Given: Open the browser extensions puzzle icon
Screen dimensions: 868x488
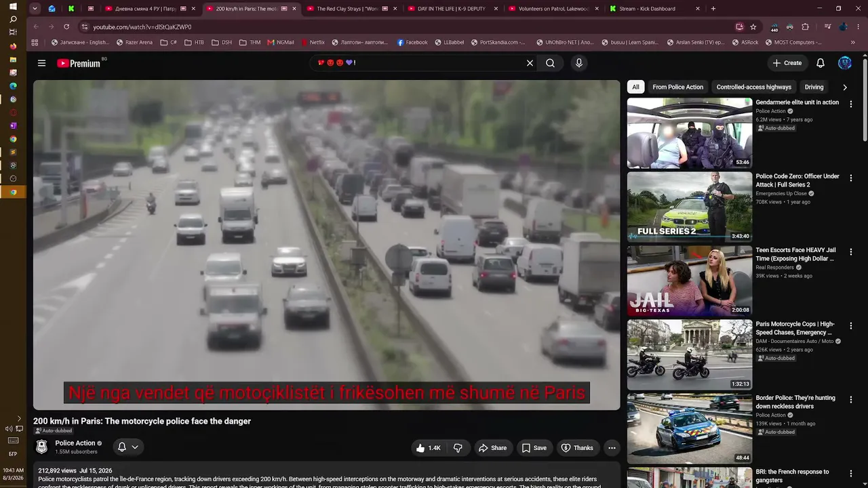Looking at the screenshot, I should pyautogui.click(x=806, y=26).
